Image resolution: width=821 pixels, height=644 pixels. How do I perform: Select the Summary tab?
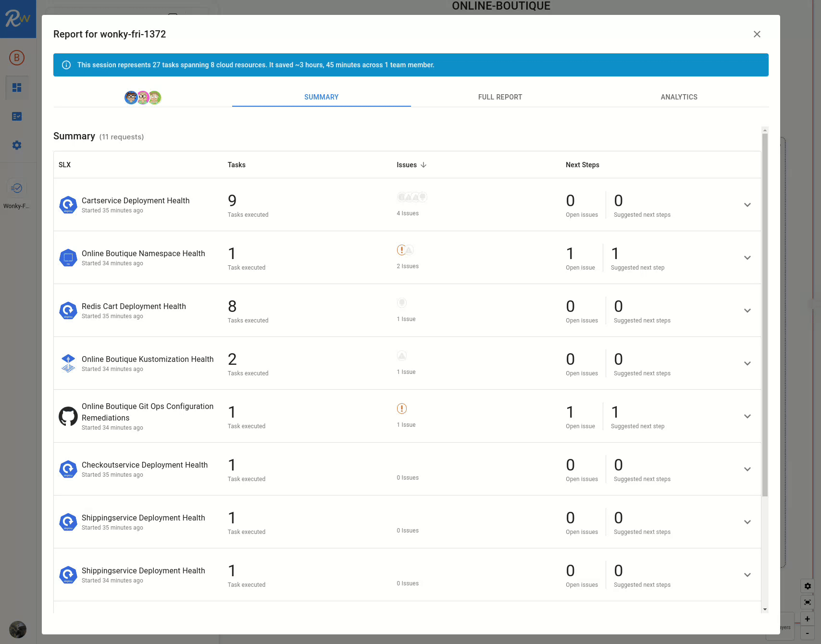point(321,97)
